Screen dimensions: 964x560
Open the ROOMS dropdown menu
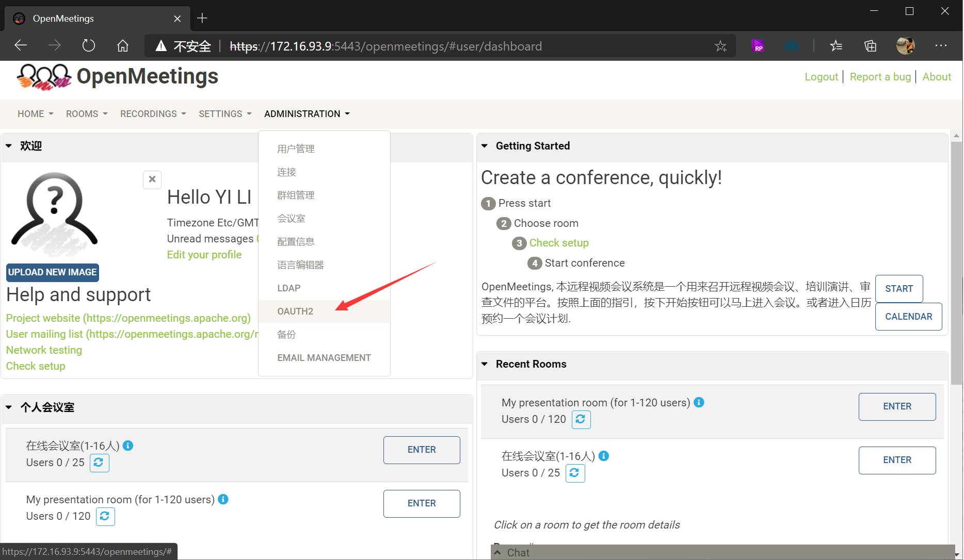tap(86, 114)
